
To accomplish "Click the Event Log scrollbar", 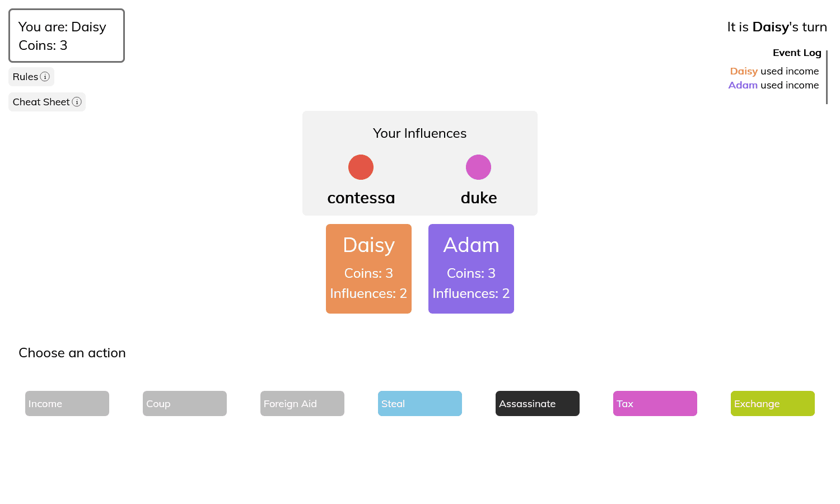I will (x=827, y=77).
